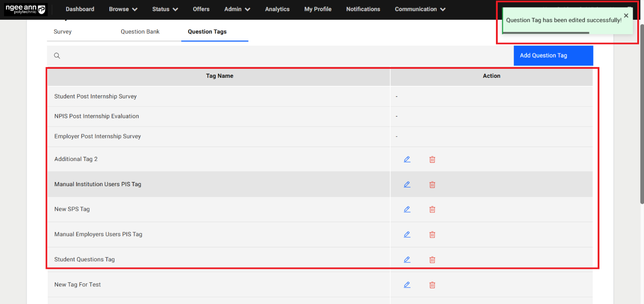Expand the Browse dropdown menu

(123, 9)
